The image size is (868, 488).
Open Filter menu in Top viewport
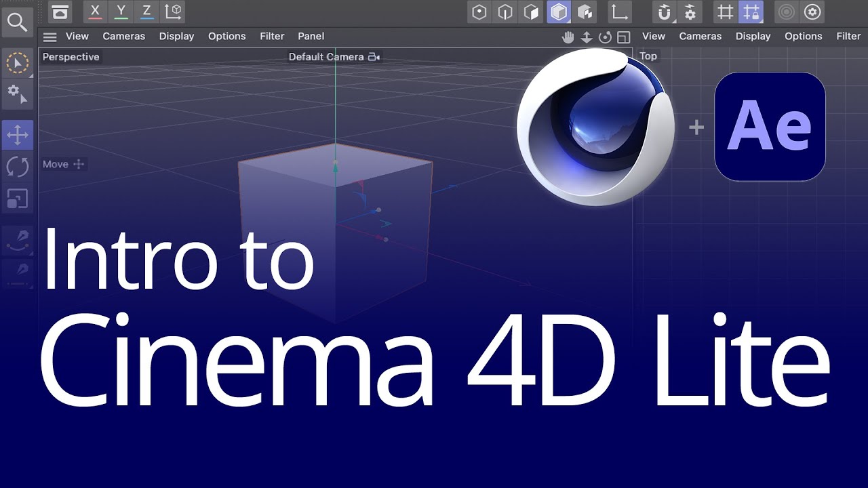848,36
